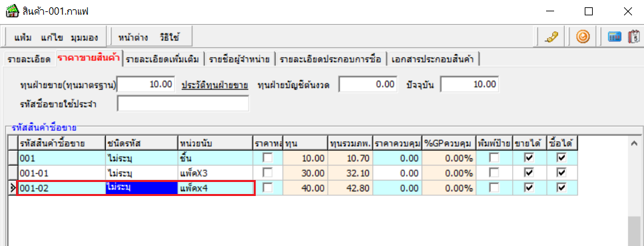
Task: Click the orange circular refresh icon
Action: pos(583,37)
